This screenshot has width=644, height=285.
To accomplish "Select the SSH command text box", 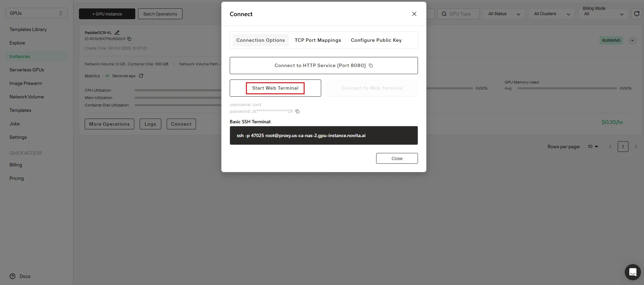I will [324, 135].
